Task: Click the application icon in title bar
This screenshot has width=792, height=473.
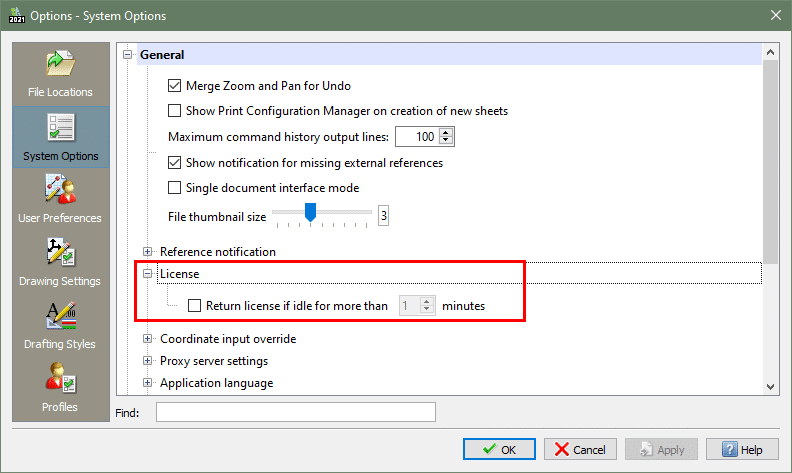Action: tap(17, 15)
